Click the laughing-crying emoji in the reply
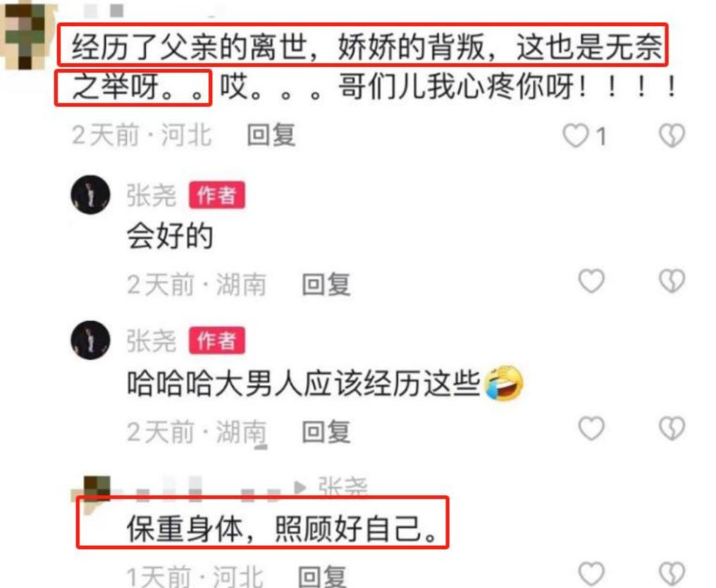Image resolution: width=716 pixels, height=588 pixels. [x=503, y=383]
